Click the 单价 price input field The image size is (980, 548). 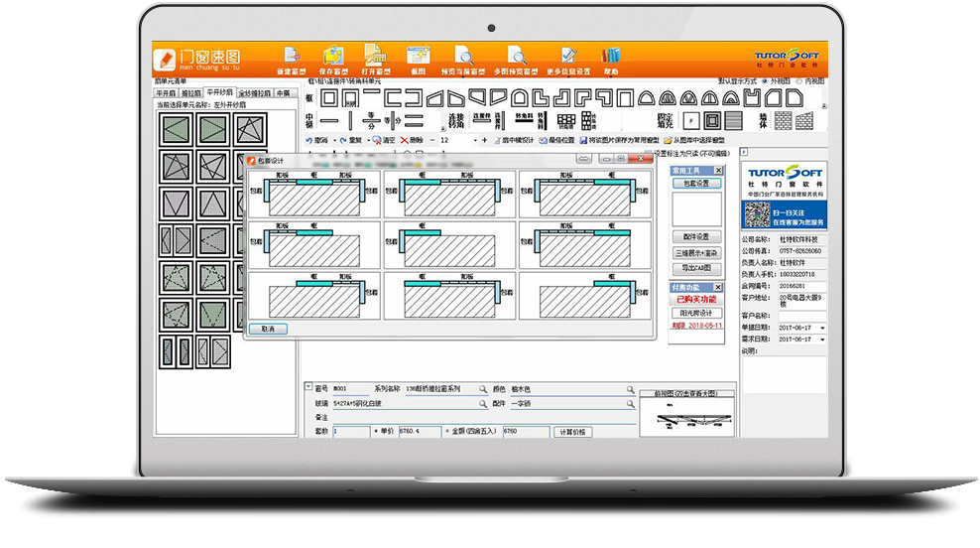420,432
